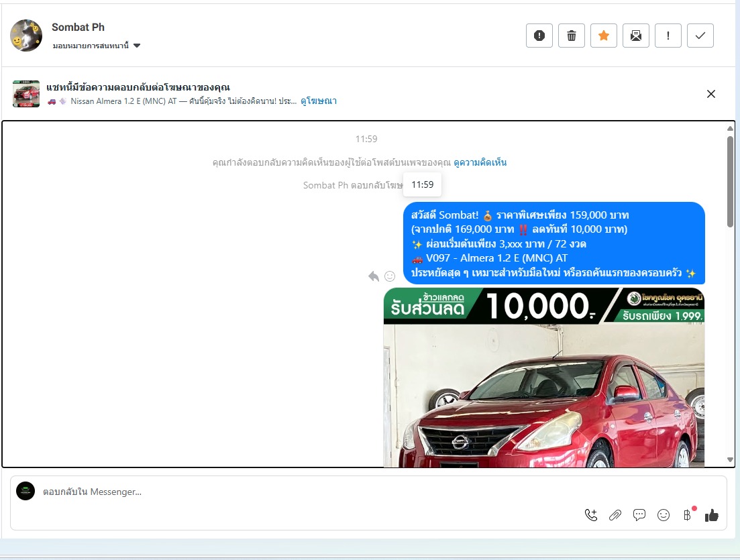
Task: Mark conversation as spam with octagon icon
Action: 539,36
